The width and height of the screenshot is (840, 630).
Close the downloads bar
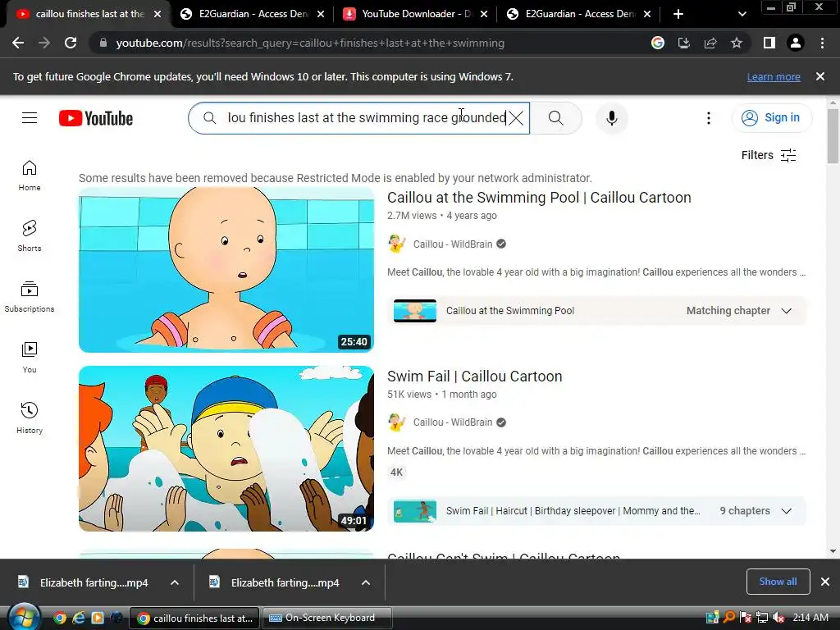tap(825, 582)
